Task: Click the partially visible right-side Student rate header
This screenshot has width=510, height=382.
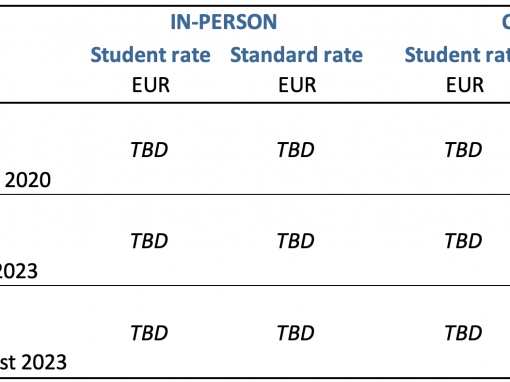Action: tap(457, 55)
